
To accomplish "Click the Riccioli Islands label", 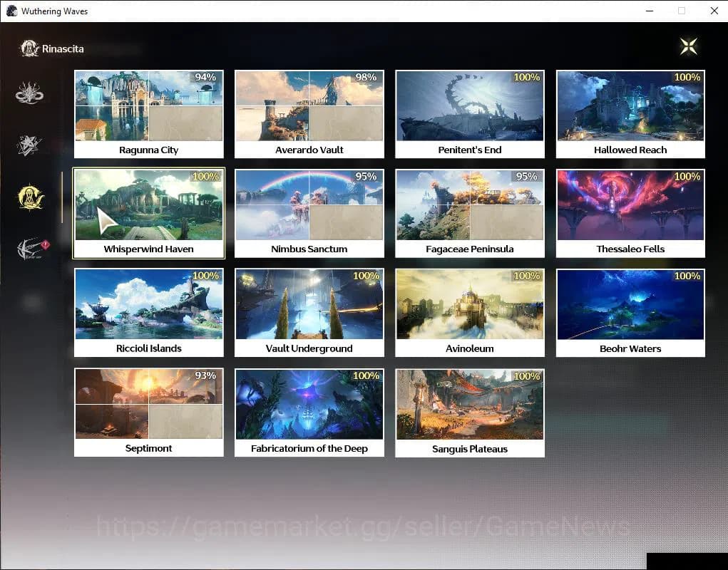I will point(148,348).
